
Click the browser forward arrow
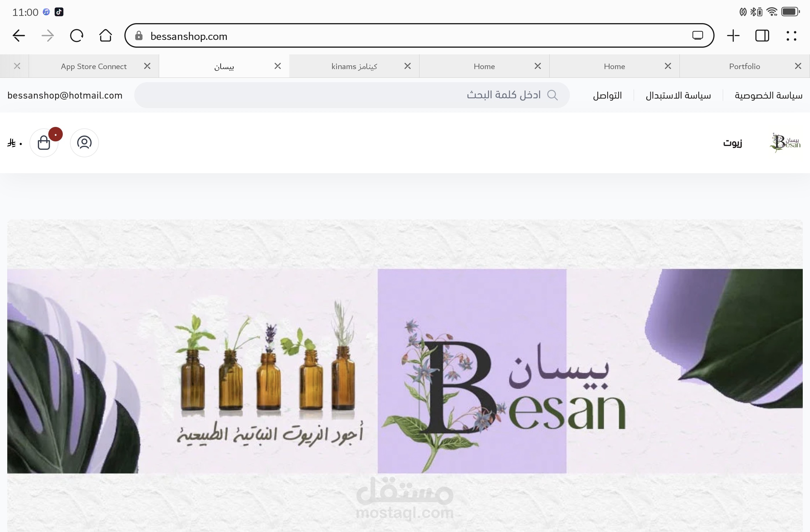pos(48,36)
